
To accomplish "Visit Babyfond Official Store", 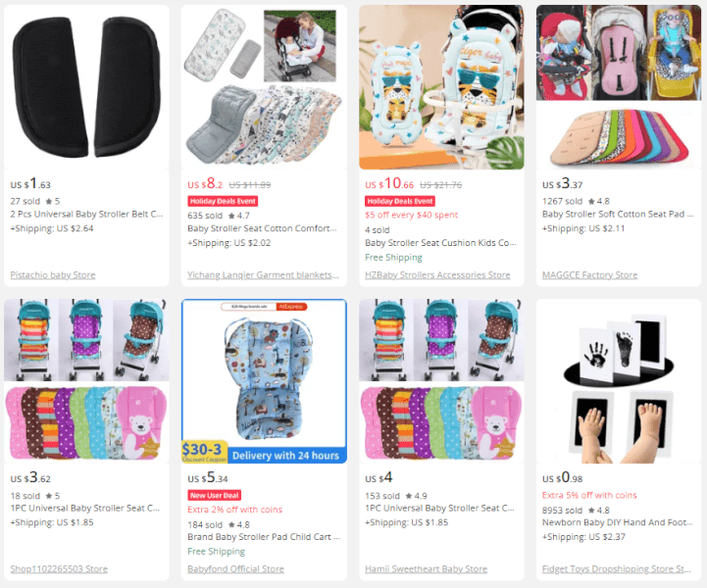I will (235, 569).
